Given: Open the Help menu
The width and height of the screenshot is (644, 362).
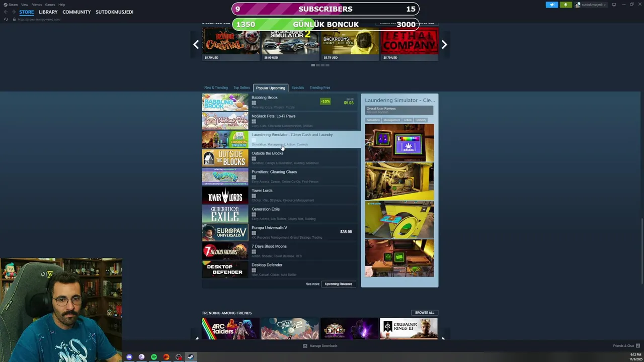Looking at the screenshot, I should pyautogui.click(x=61, y=5).
